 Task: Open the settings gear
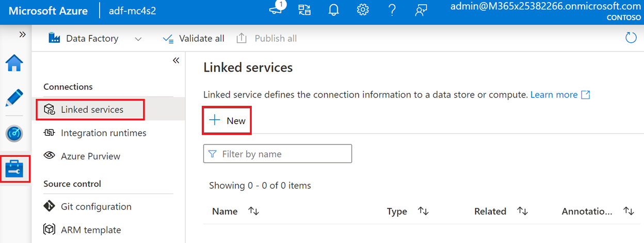[363, 10]
